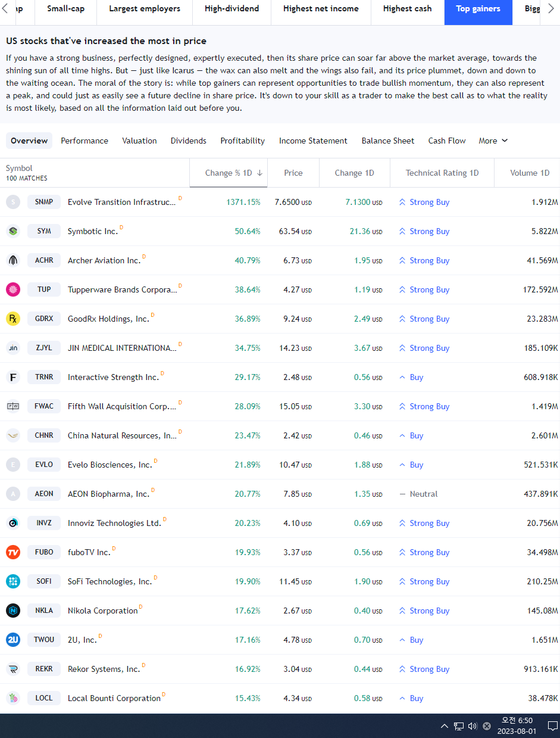Open the More columns dropdown
This screenshot has height=738, width=560.
pyautogui.click(x=493, y=141)
